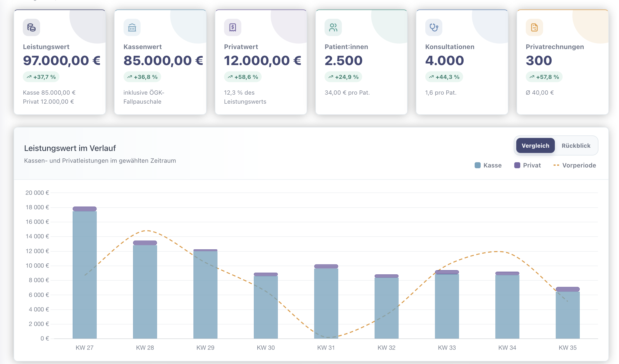Switch chart to Vergleich view
619x364 pixels.
pos(536,145)
